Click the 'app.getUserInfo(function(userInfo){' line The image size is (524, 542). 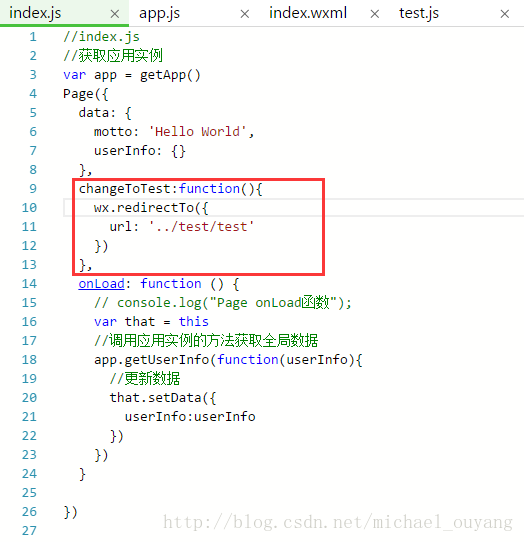[228, 360]
